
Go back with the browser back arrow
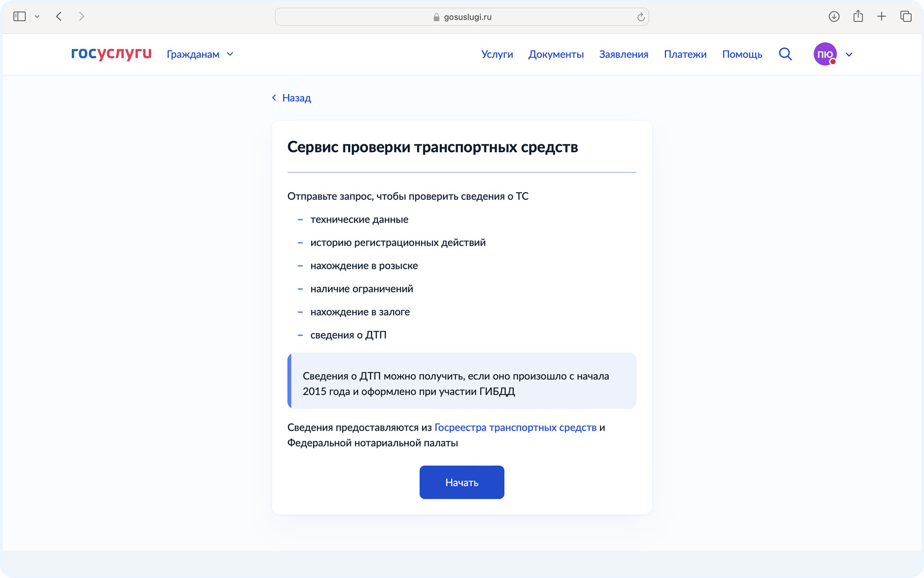(x=59, y=17)
